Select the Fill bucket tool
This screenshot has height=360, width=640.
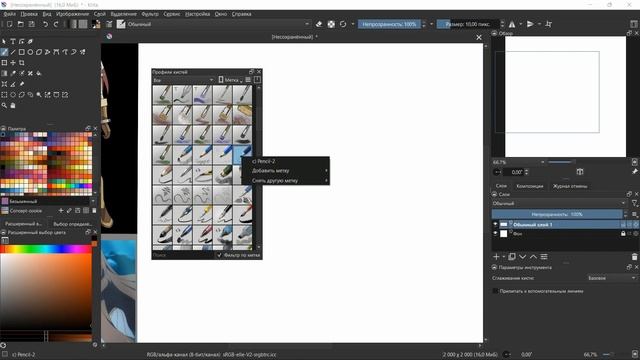pyautogui.click(x=39, y=73)
